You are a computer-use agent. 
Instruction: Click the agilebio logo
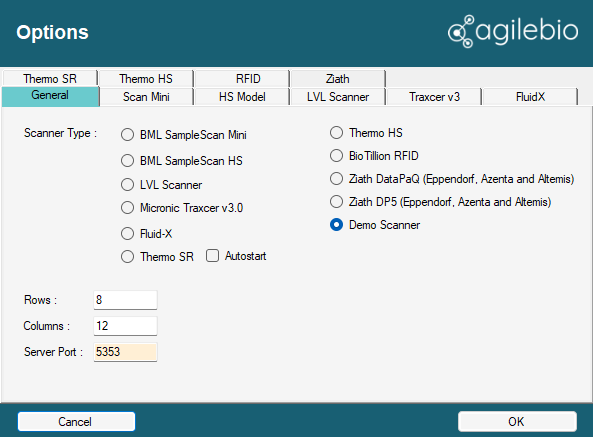(513, 31)
